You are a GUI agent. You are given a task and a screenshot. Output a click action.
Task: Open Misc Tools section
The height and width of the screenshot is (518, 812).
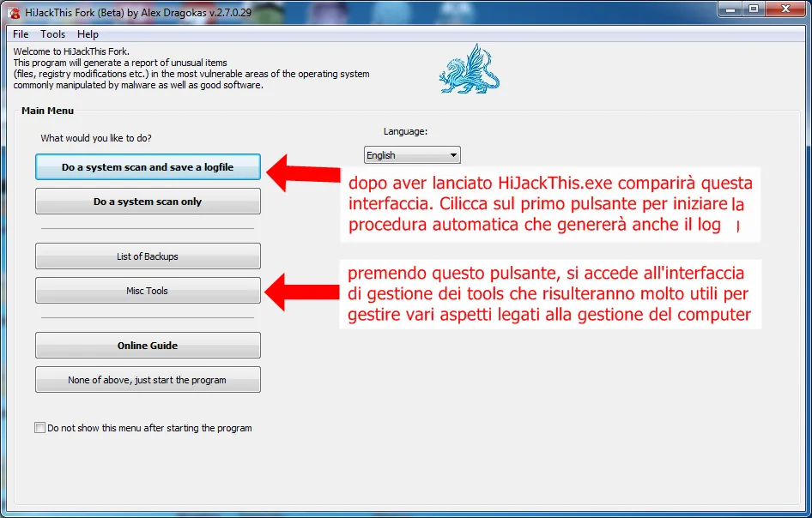pyautogui.click(x=148, y=291)
